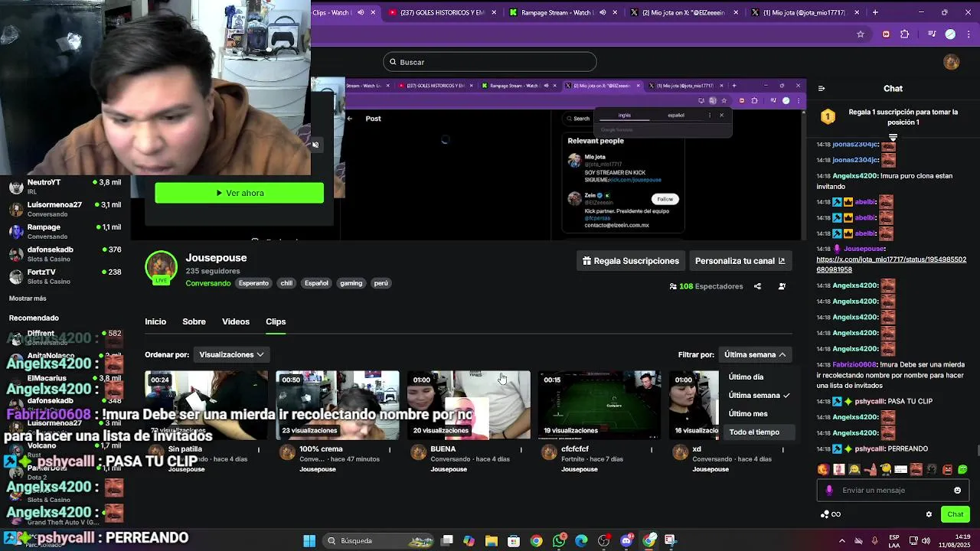Select the Patrick Star emote
This screenshot has width=980, height=551.
point(870,469)
